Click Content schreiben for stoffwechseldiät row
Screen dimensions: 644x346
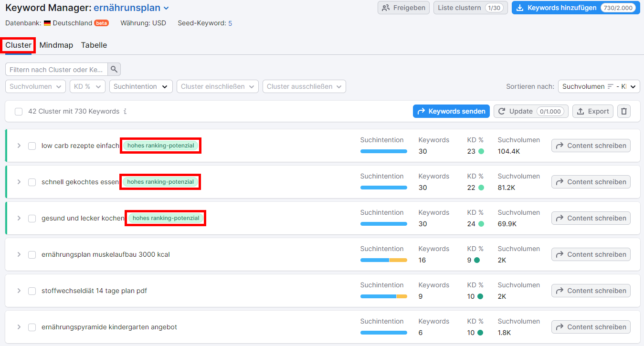591,291
